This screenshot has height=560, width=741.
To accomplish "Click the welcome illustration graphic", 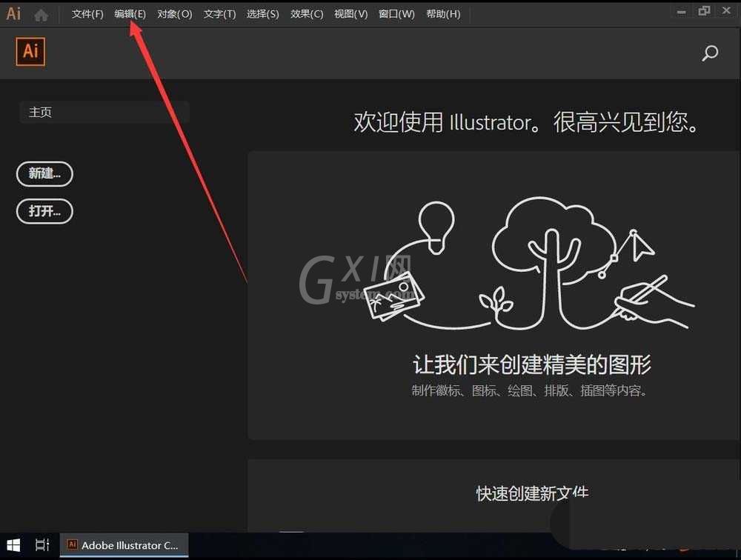I will (x=528, y=264).
